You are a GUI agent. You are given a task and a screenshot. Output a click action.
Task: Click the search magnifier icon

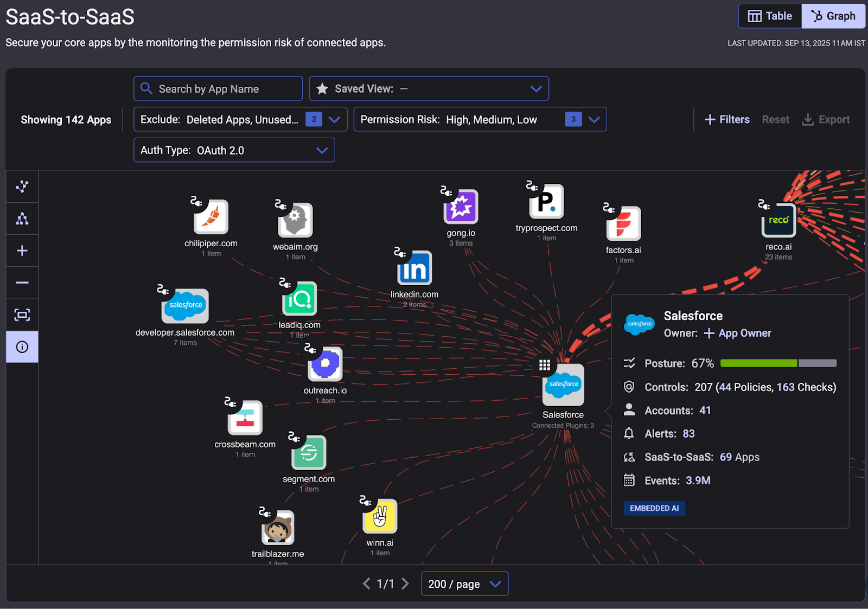pos(146,88)
